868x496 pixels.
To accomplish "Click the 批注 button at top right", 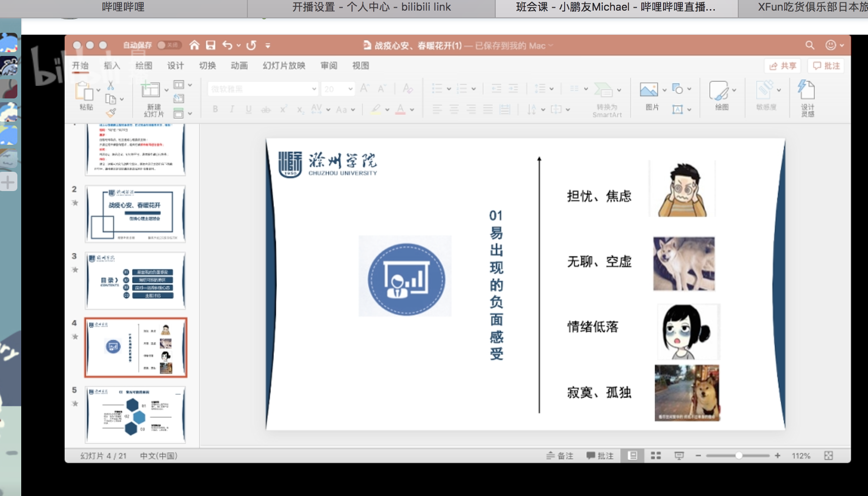I will click(x=827, y=66).
